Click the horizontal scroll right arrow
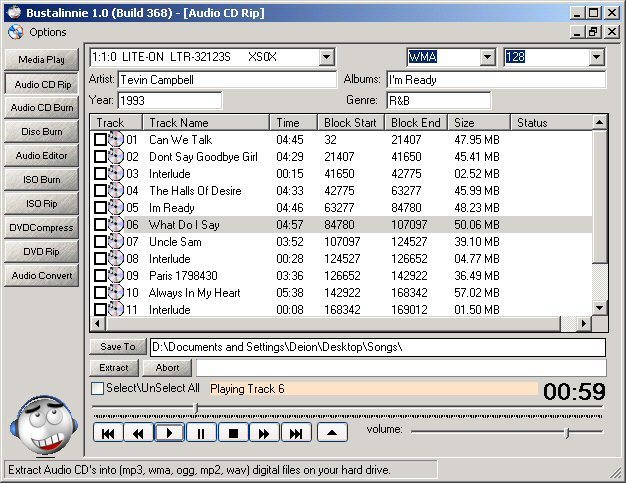 click(584, 323)
